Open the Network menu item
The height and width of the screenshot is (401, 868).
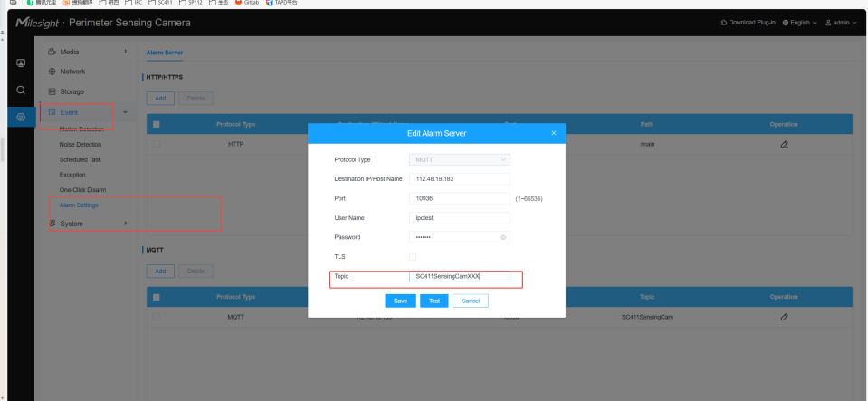tap(72, 72)
